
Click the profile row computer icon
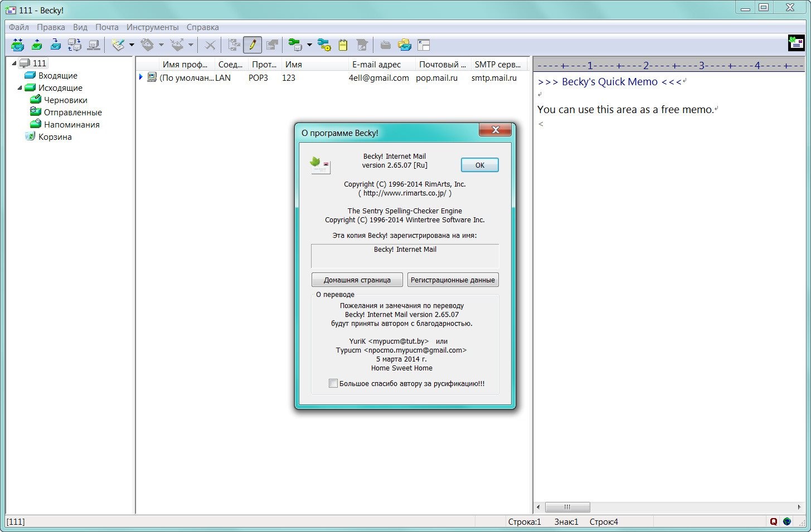point(152,77)
